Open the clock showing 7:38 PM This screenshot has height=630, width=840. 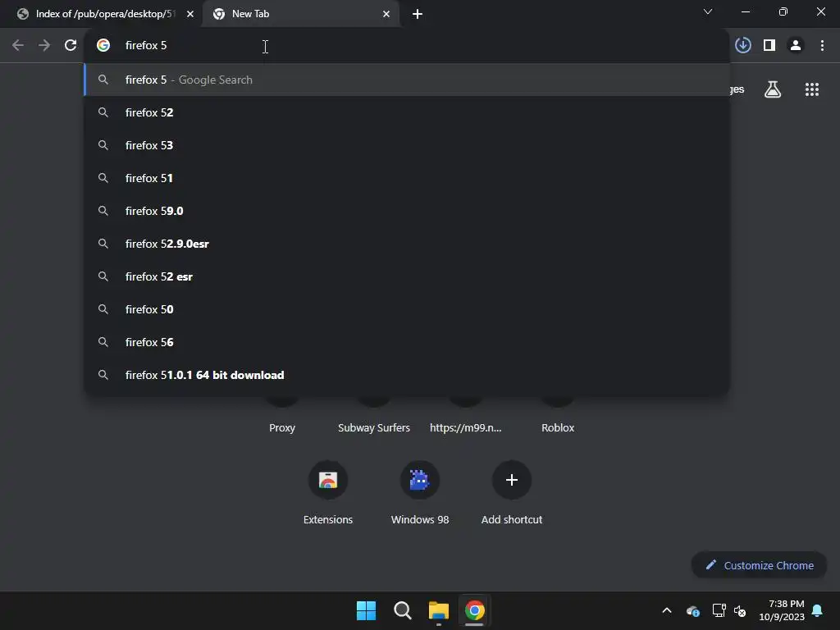[782, 610]
